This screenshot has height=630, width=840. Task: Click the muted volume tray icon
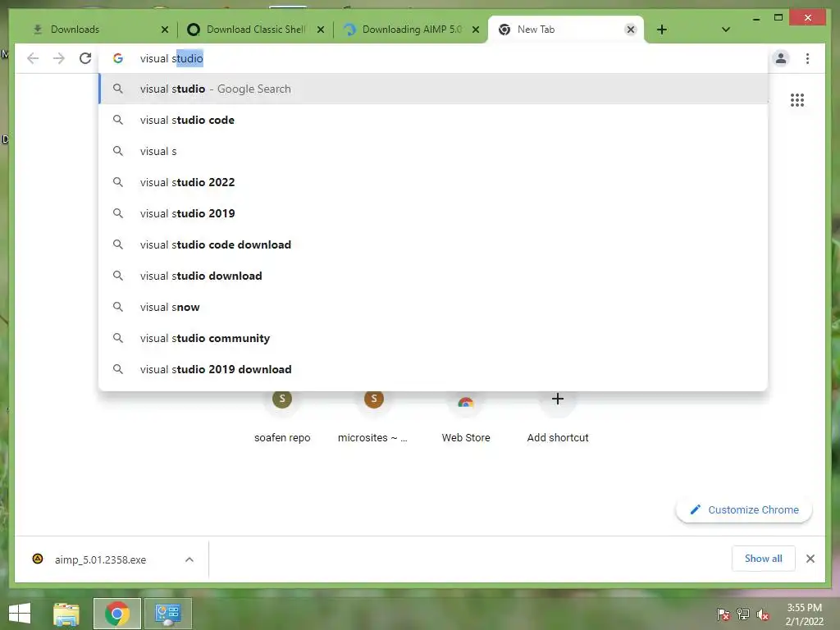point(763,614)
